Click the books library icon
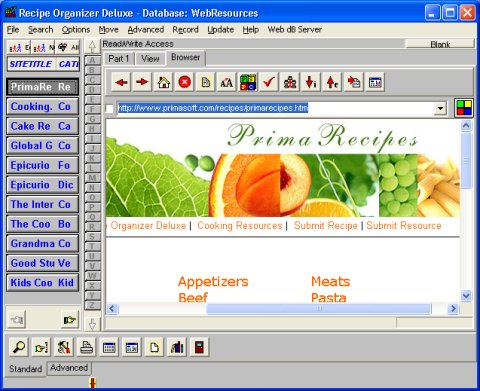 [x=177, y=347]
